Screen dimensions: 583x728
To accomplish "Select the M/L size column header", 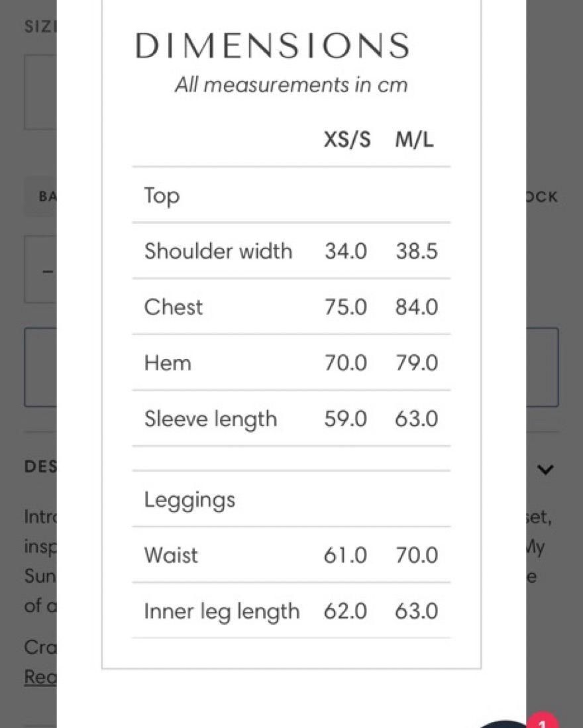I will pos(415,140).
